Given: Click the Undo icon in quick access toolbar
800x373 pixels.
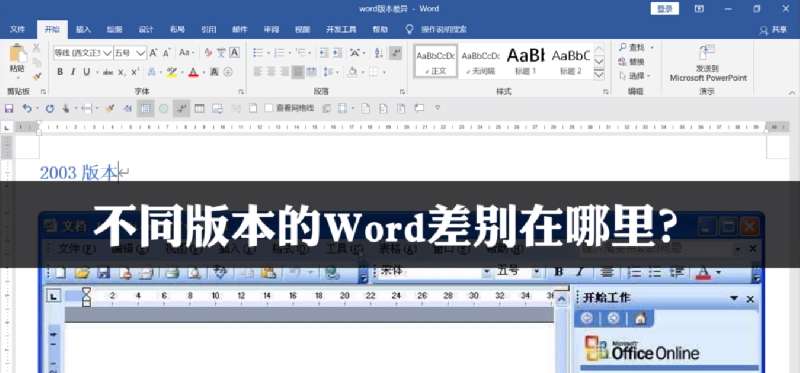Looking at the screenshot, I should tap(26, 108).
